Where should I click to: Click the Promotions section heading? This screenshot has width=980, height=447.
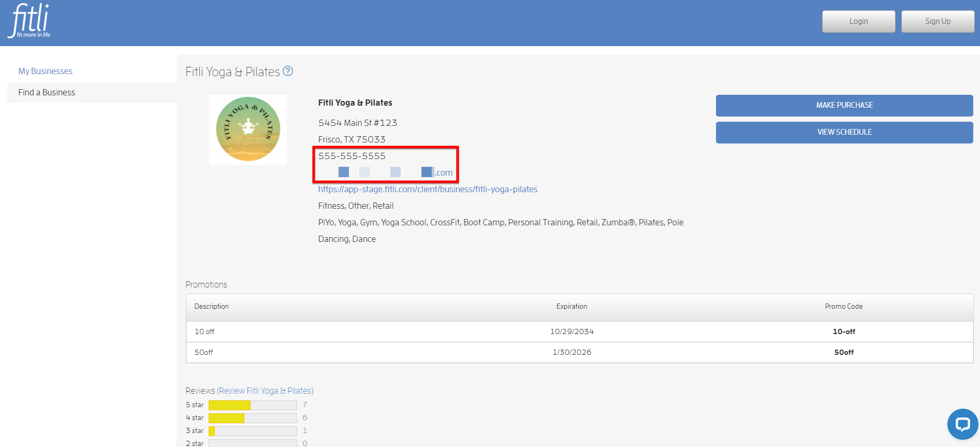click(x=206, y=284)
